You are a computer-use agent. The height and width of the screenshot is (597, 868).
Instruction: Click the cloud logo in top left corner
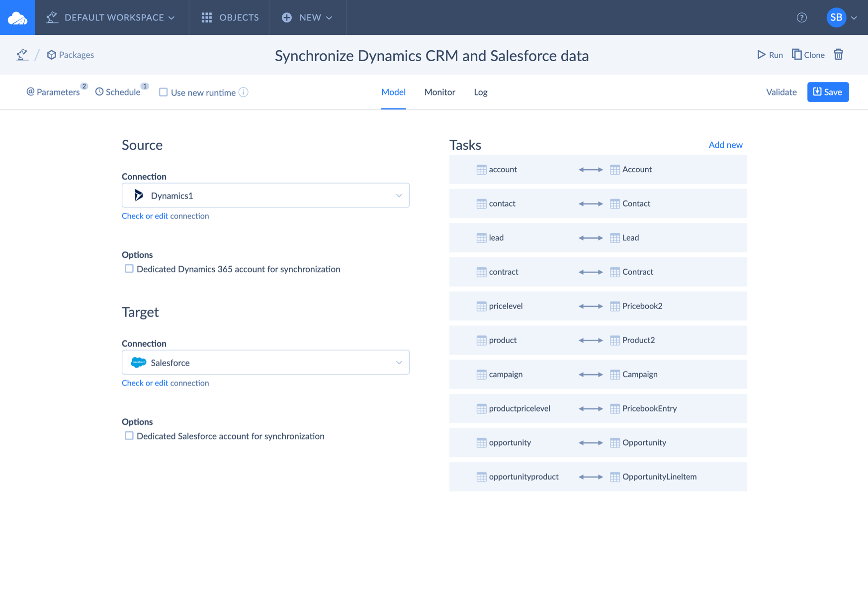coord(17,17)
